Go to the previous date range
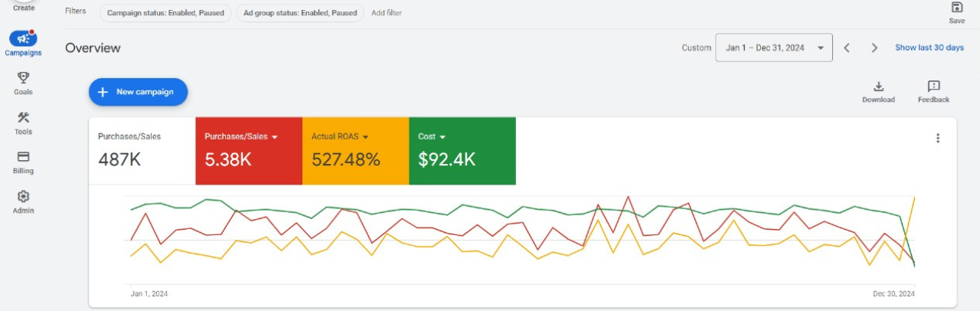This screenshot has width=980, height=311. [847, 47]
